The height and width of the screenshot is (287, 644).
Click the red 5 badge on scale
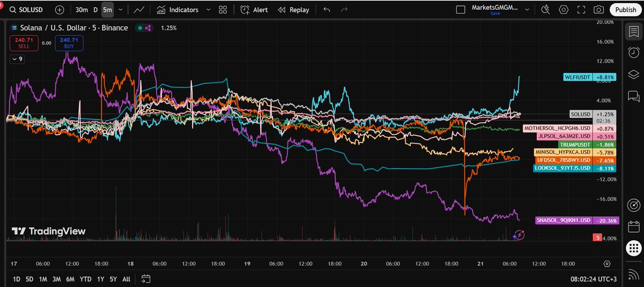click(597, 238)
